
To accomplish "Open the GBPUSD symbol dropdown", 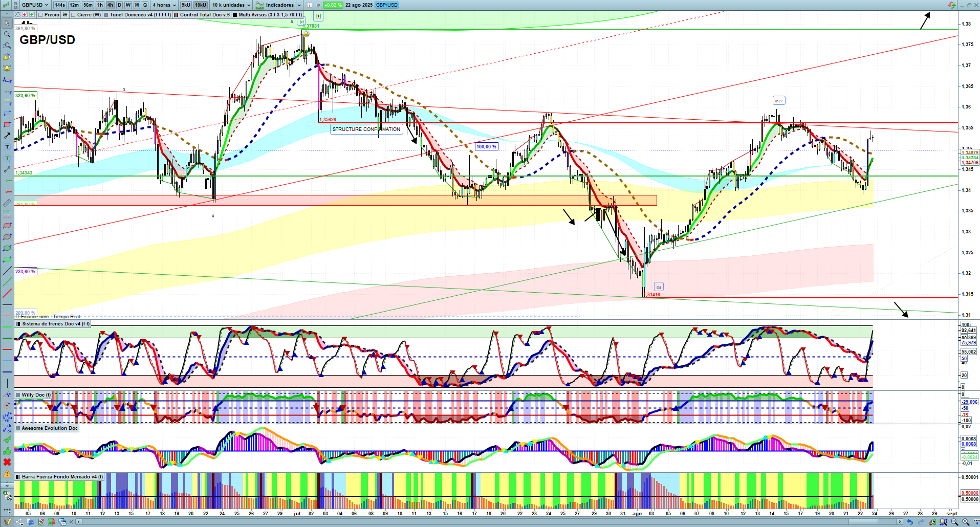I will coord(35,5).
